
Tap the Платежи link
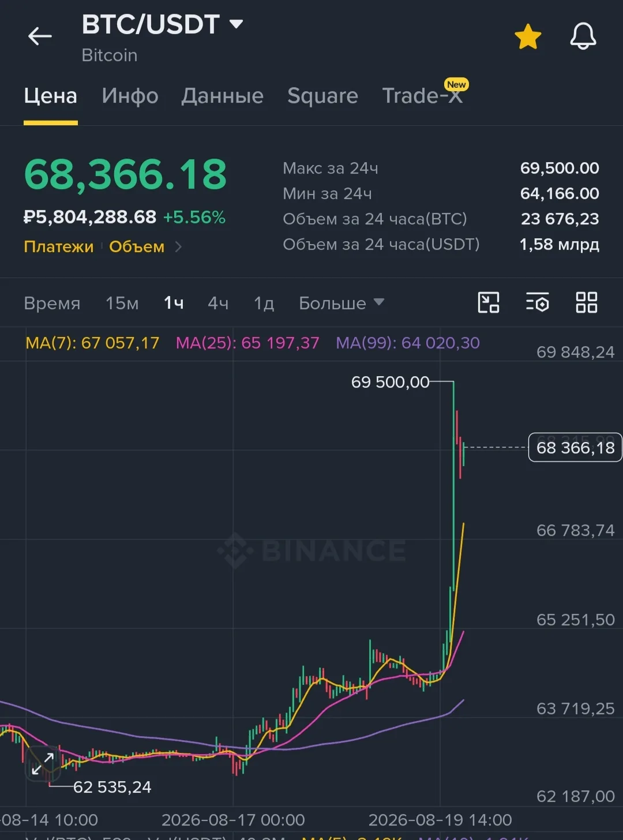[58, 247]
